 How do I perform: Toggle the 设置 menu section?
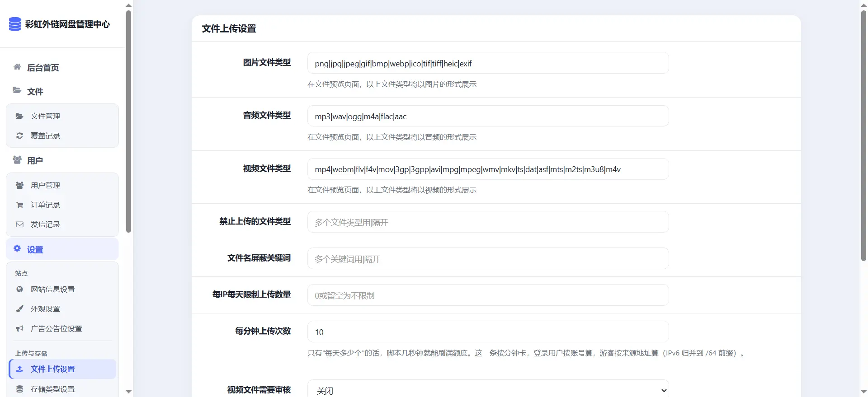click(62, 249)
